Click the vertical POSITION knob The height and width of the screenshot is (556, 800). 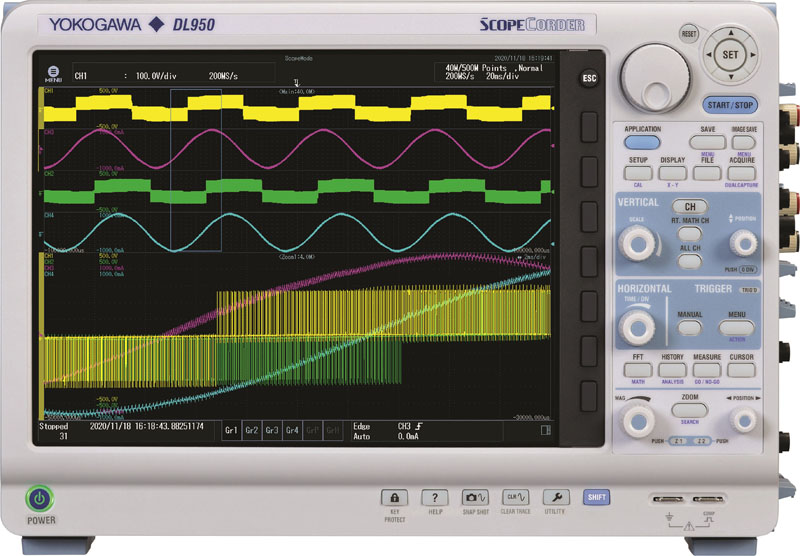743,243
